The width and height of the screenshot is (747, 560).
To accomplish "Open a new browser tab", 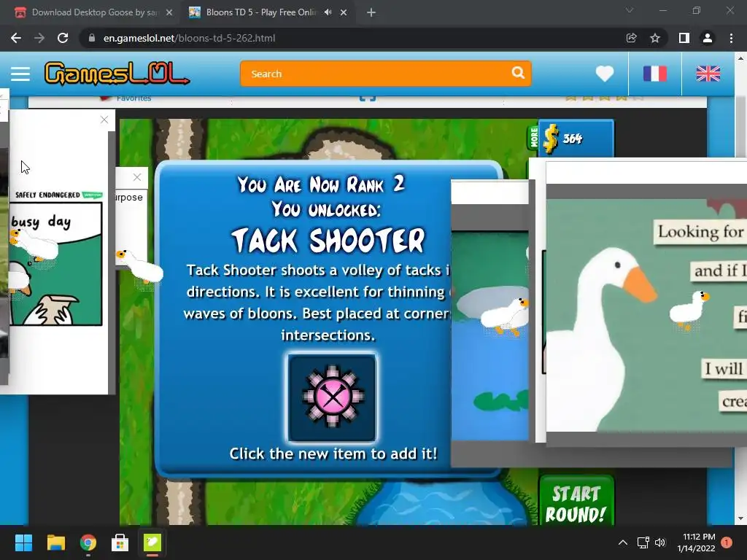I will click(371, 12).
